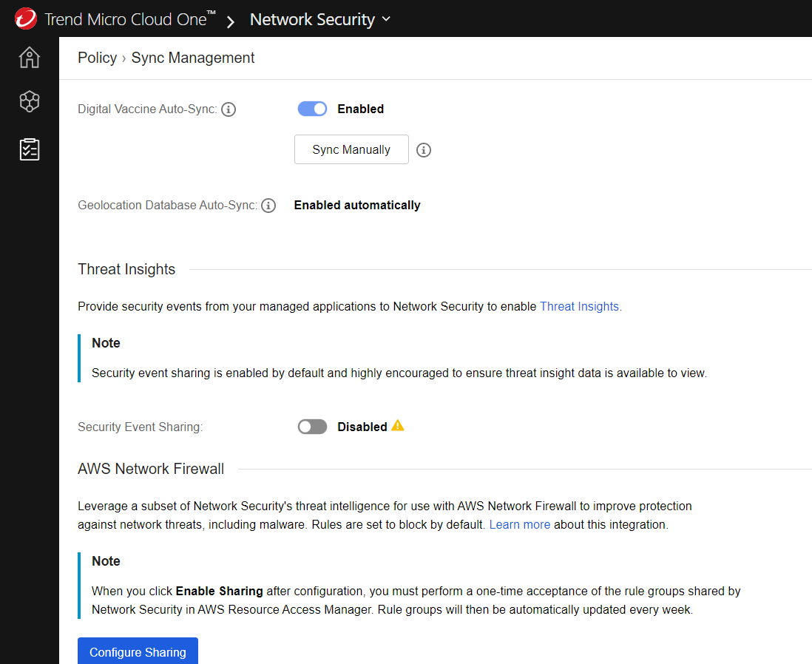This screenshot has width=812, height=664.
Task: Select Sync Management in the breadcrumb
Action: click(x=193, y=58)
